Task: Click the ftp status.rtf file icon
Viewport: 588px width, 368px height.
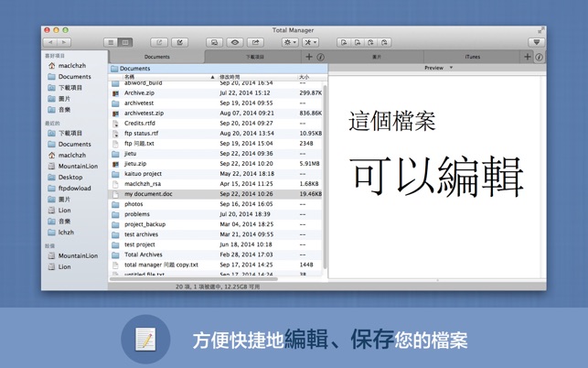Action: coord(115,134)
